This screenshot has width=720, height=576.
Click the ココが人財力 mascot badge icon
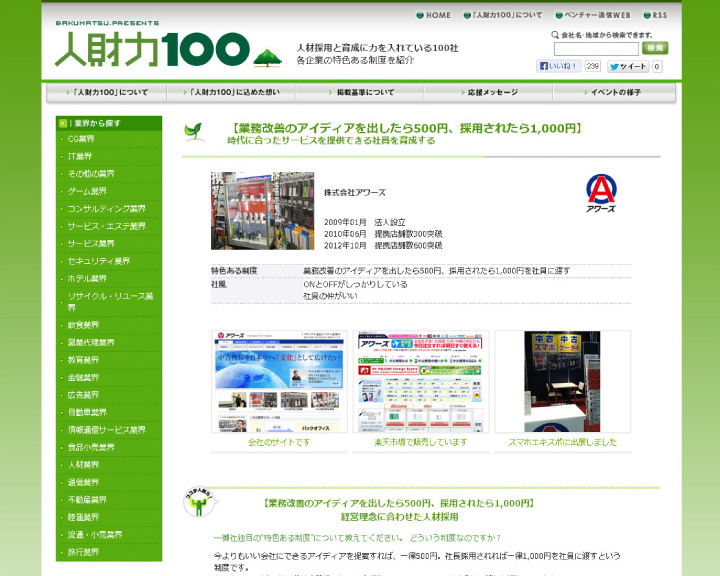click(x=200, y=502)
